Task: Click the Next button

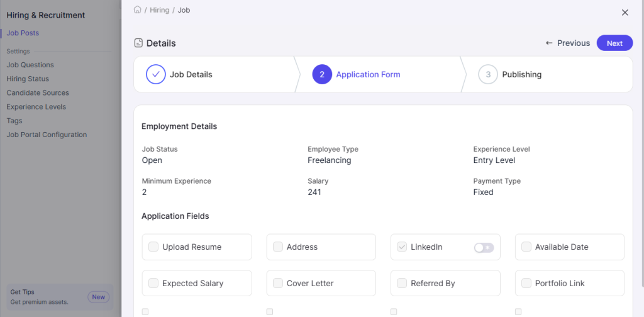Action: pos(614,43)
